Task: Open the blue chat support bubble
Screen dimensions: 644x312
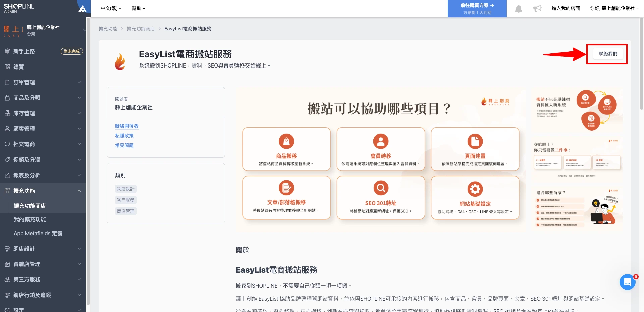Action: point(627,282)
